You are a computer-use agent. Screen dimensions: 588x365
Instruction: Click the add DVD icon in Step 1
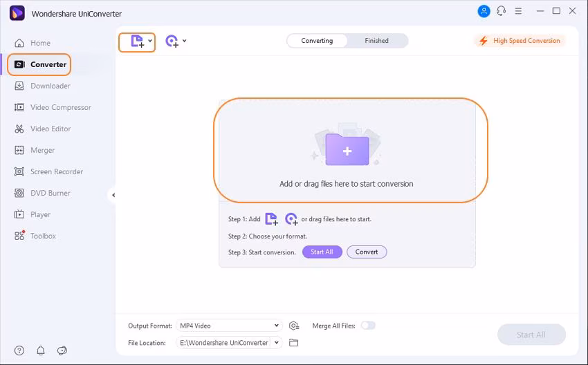click(291, 219)
